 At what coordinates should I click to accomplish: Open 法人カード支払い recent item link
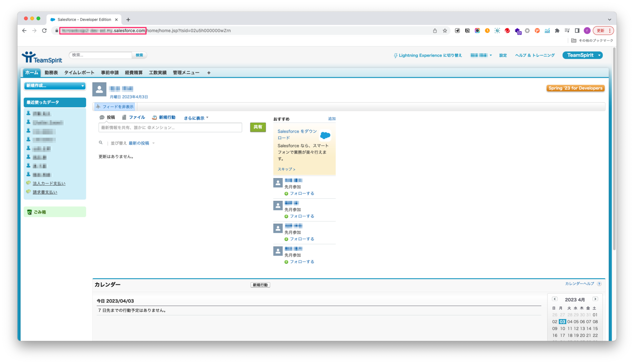(x=49, y=183)
